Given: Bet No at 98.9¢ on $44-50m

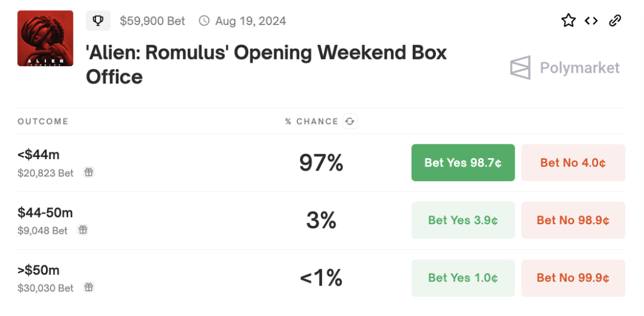Looking at the screenshot, I should pos(573,220).
